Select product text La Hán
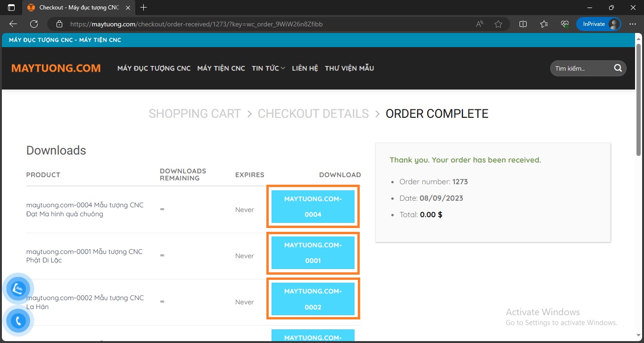The height and width of the screenshot is (343, 644). (x=37, y=307)
